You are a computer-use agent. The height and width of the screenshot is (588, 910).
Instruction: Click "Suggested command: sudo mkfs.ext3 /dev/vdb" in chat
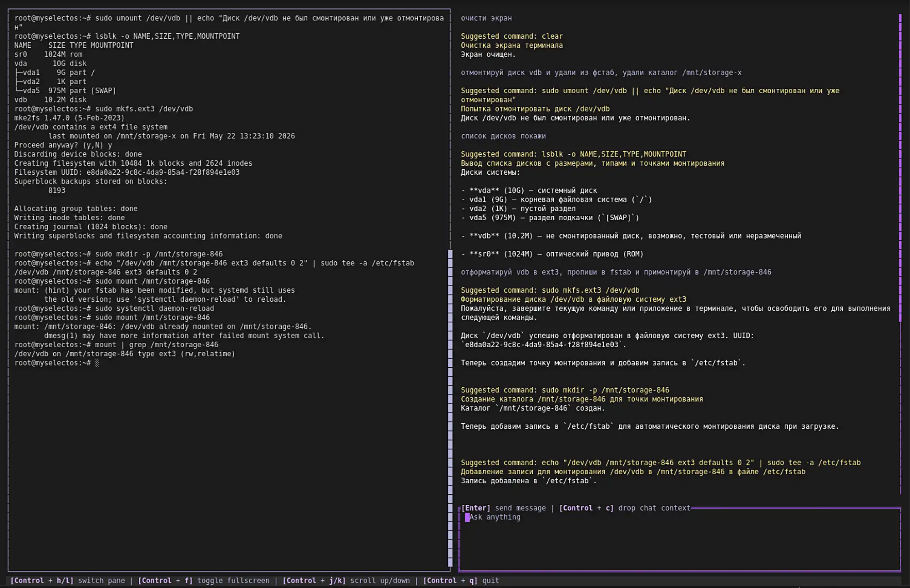point(550,290)
